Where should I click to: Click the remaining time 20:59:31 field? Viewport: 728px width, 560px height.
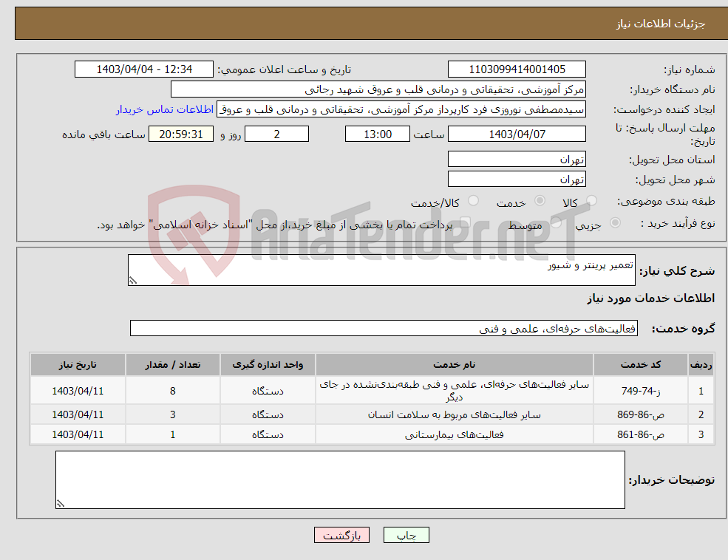[181, 134]
